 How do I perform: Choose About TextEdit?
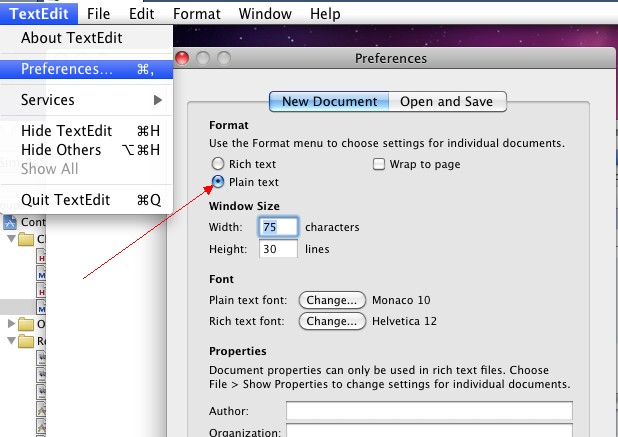pyautogui.click(x=86, y=38)
